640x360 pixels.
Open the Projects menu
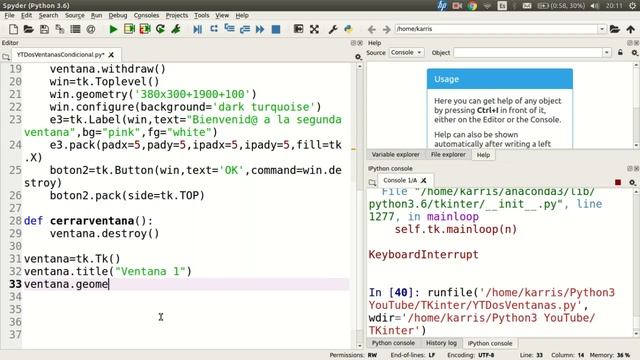click(x=177, y=15)
